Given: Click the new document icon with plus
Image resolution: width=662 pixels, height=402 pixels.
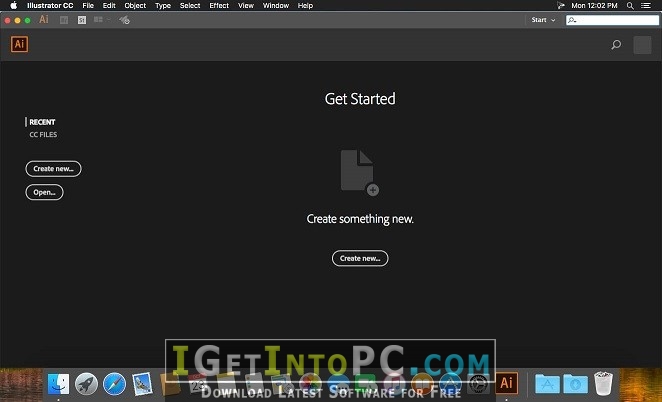Looking at the screenshot, I should (360, 173).
